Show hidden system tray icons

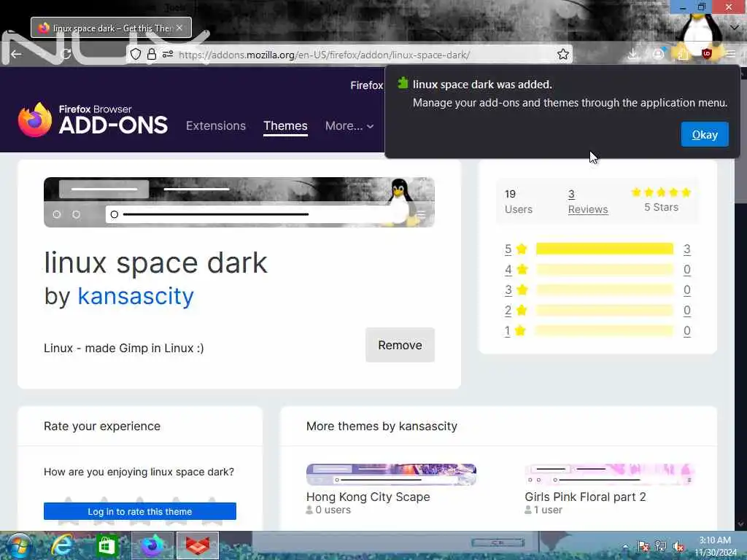(625, 547)
